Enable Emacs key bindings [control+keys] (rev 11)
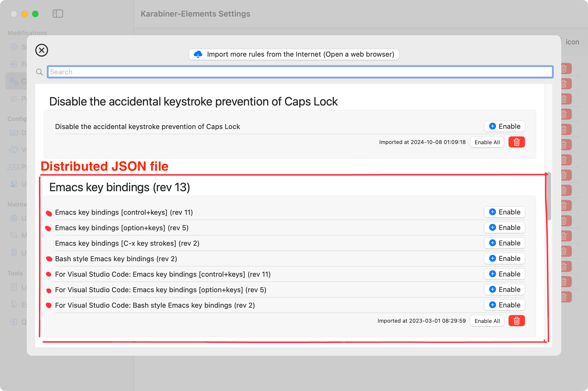 [x=504, y=212]
